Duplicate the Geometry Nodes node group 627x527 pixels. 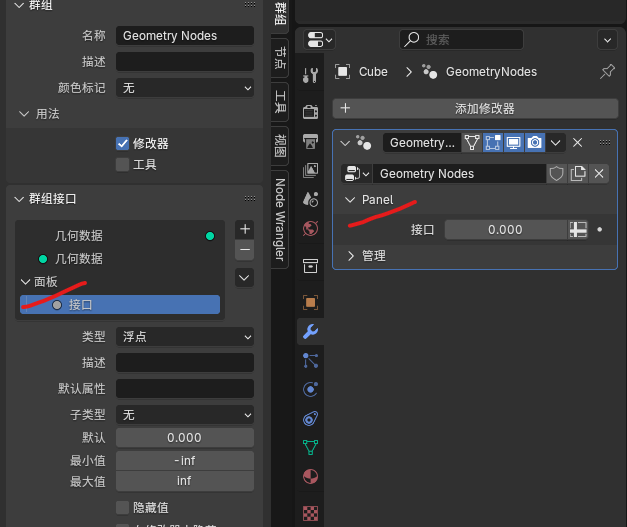pos(578,174)
